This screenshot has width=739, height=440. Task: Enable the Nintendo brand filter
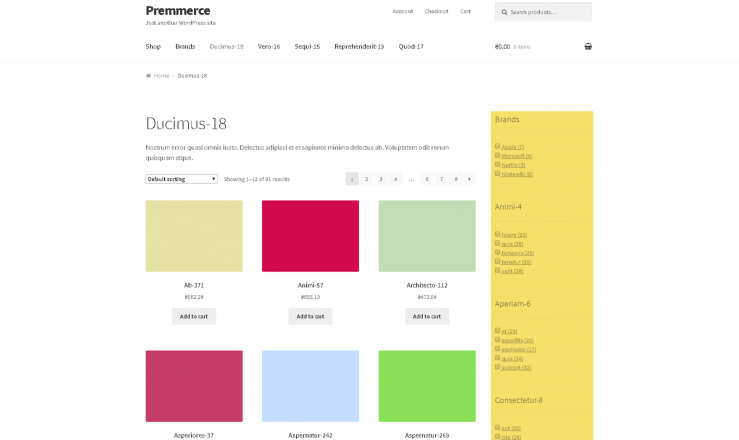click(x=497, y=173)
